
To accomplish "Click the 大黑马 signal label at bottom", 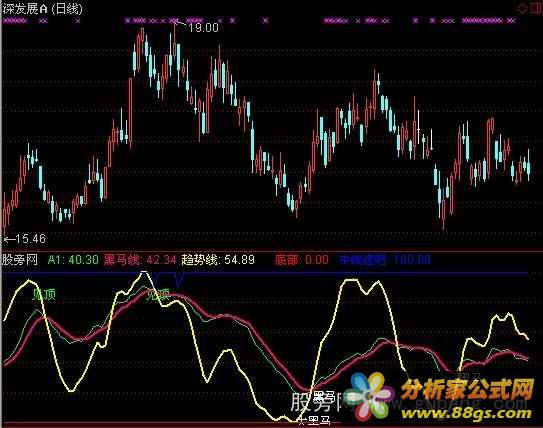I will 314,421.
